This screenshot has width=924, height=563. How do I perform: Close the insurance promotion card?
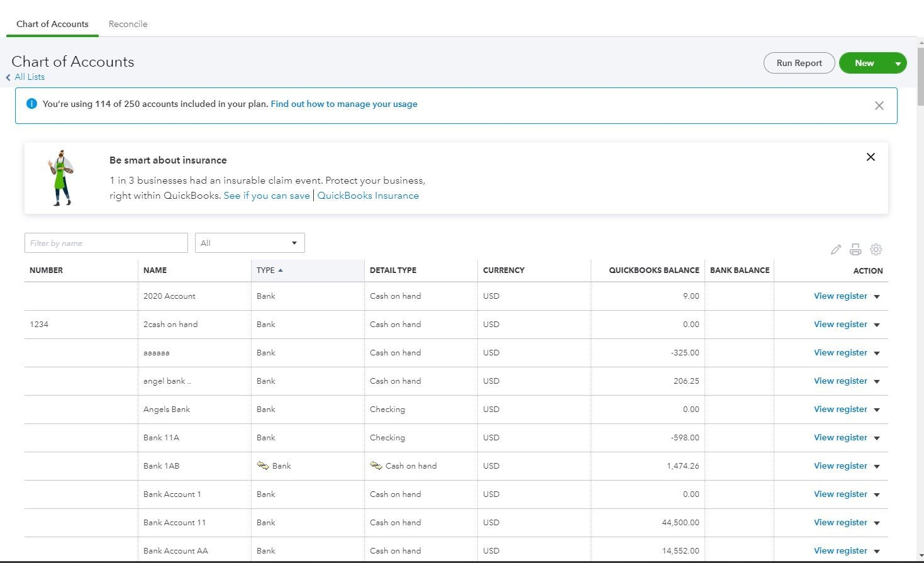click(x=871, y=157)
